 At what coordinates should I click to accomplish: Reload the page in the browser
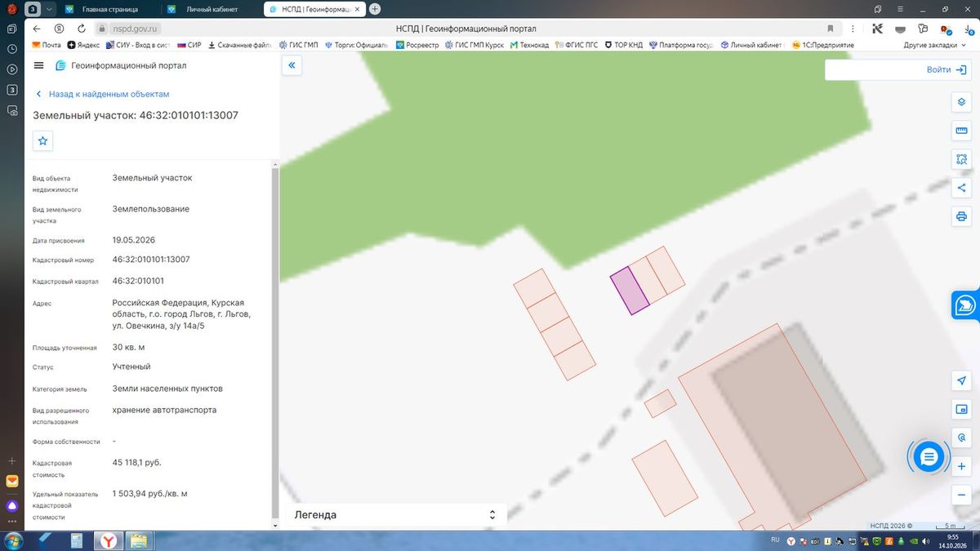(x=80, y=29)
